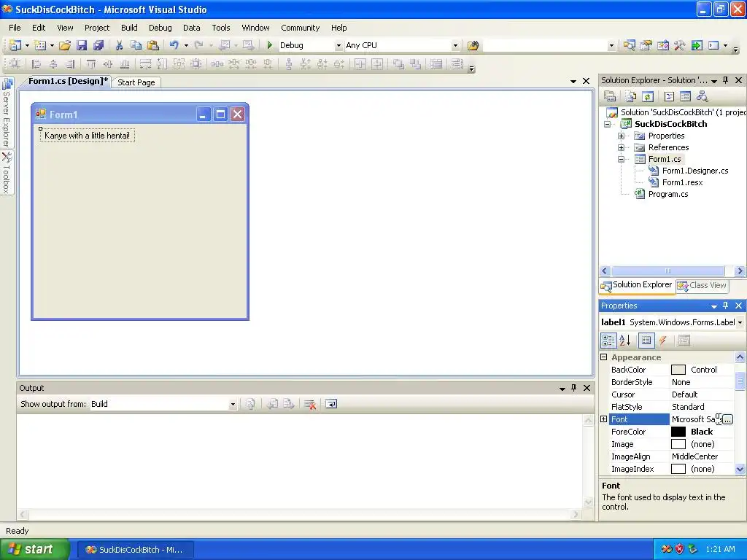Toggle auto hide pin on the Properties panel
The height and width of the screenshot is (560, 747).
726,306
